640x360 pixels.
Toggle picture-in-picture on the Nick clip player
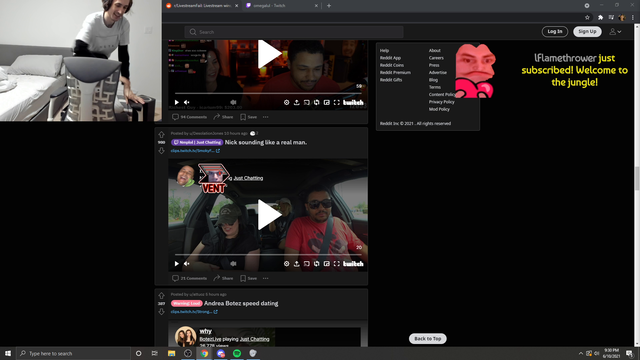pos(327,264)
